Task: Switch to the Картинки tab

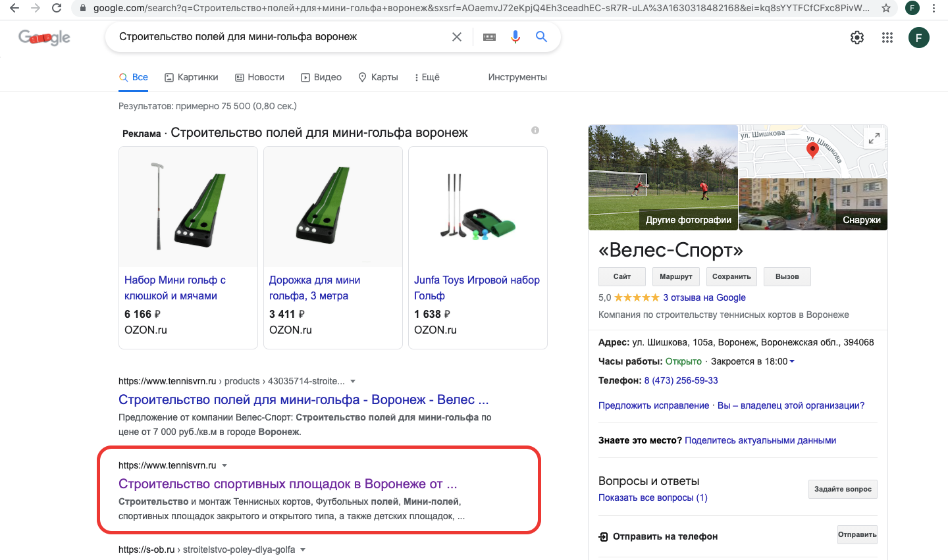Action: coord(191,77)
